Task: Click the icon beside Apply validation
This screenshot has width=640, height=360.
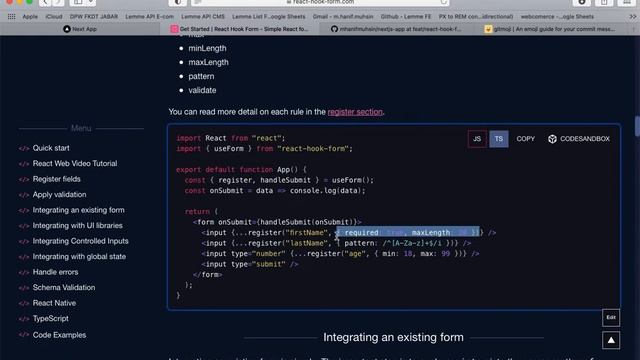Action: [x=24, y=195]
